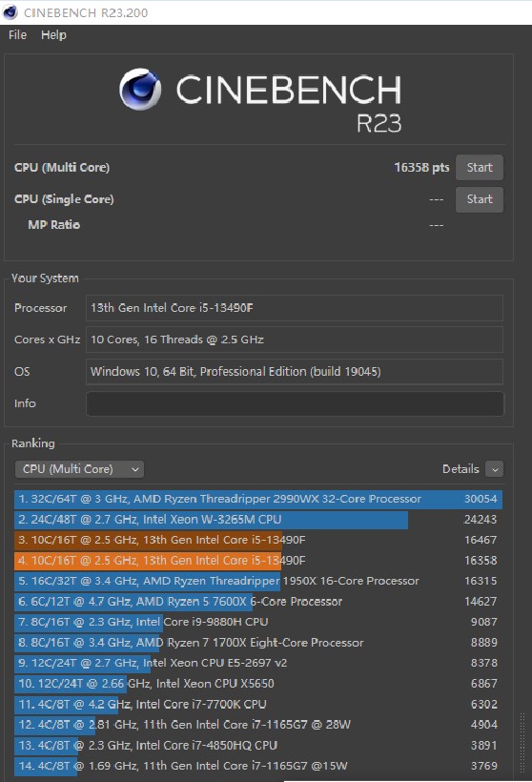Screen dimensions: 532x782
Task: Click the OS information field
Action: point(295,372)
